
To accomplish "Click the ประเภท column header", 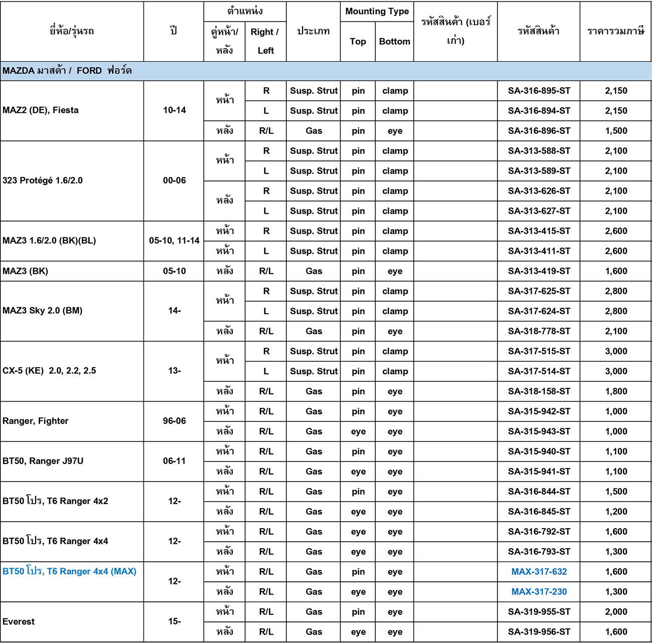I will click(313, 31).
